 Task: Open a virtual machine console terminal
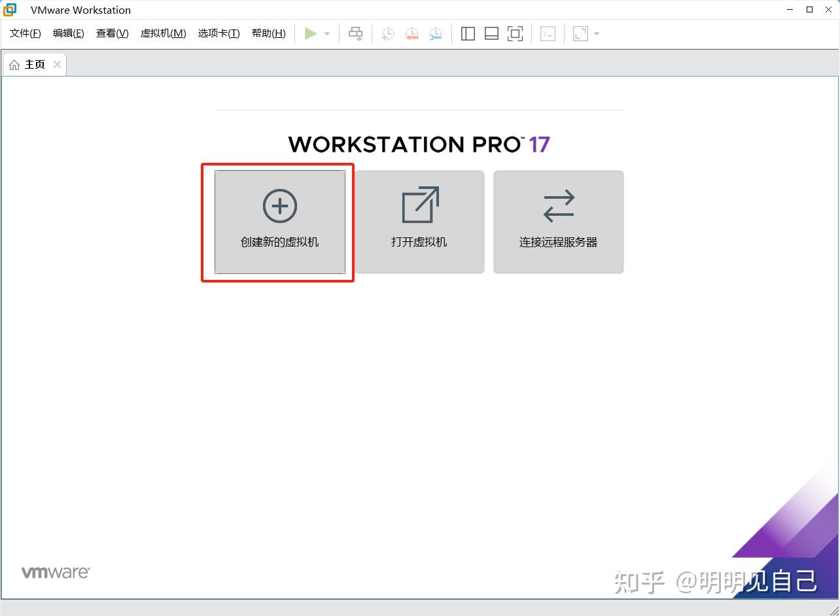[x=548, y=33]
